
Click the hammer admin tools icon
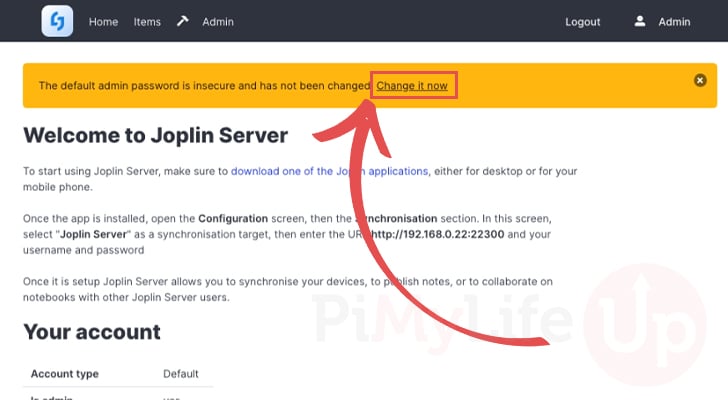pos(182,21)
